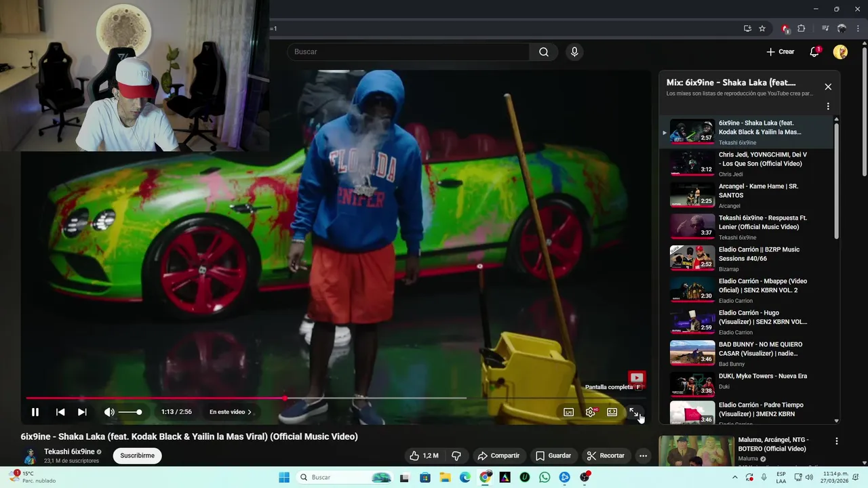This screenshot has width=868, height=488.
Task: Skip to next video in player
Action: 82,412
